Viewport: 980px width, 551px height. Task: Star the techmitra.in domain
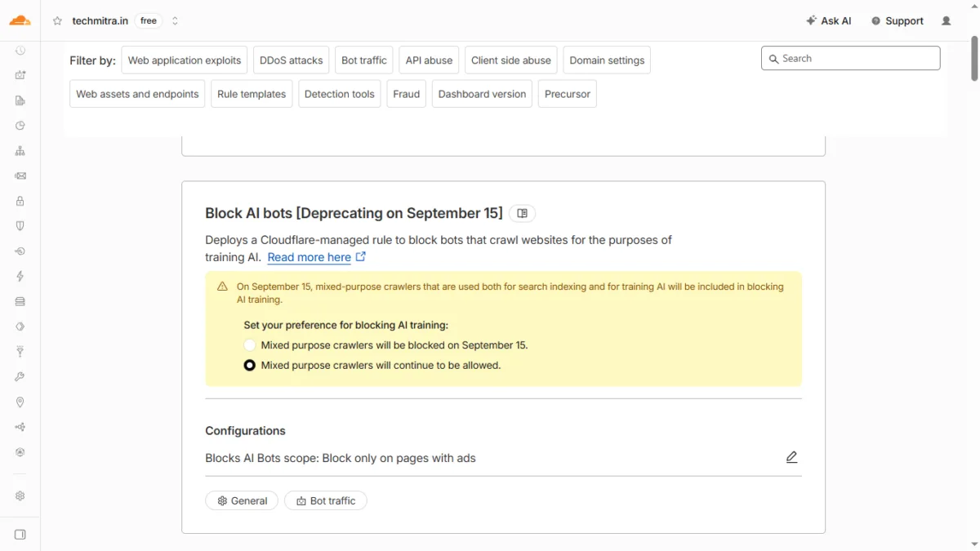point(57,21)
